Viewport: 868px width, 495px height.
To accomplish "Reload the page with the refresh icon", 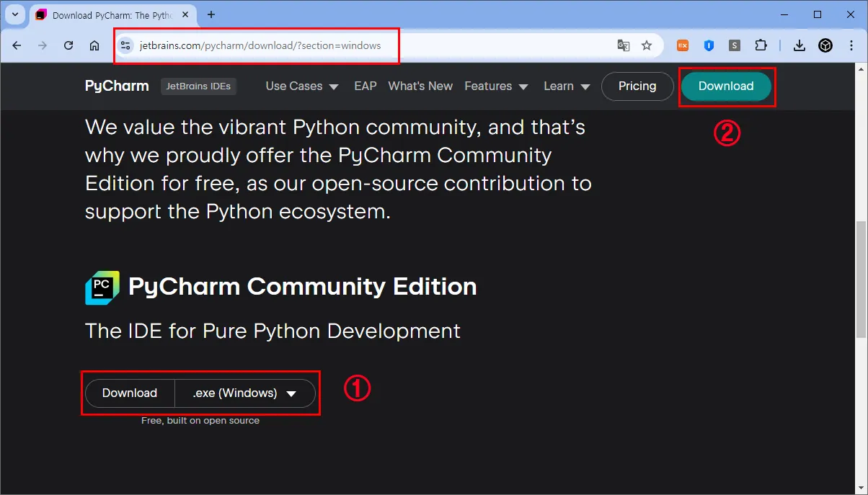I will click(68, 45).
